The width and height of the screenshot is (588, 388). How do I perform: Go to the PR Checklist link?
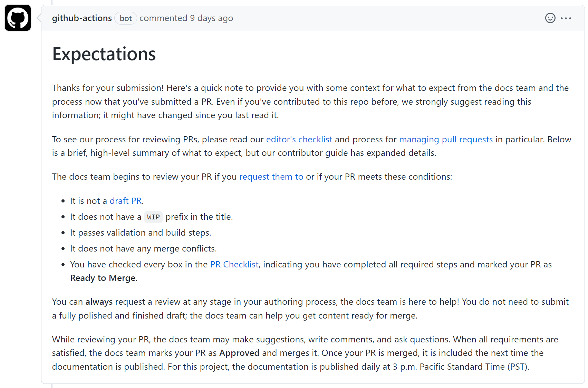click(234, 264)
